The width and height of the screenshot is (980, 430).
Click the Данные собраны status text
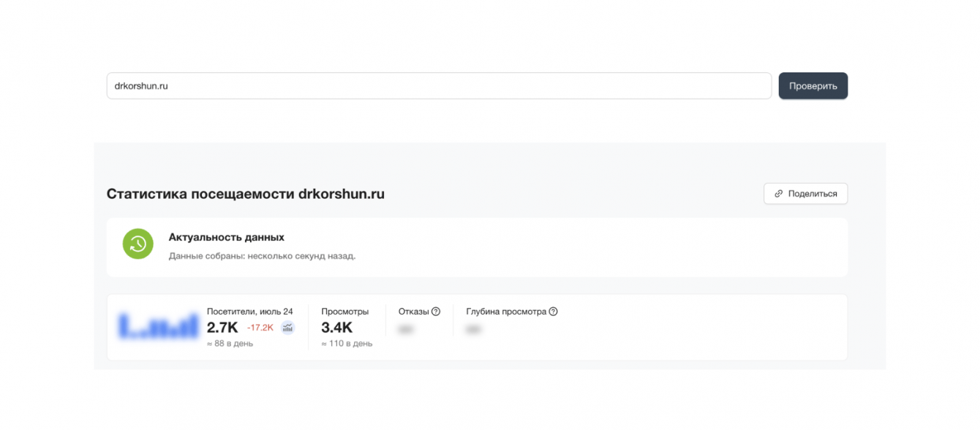coord(262,256)
